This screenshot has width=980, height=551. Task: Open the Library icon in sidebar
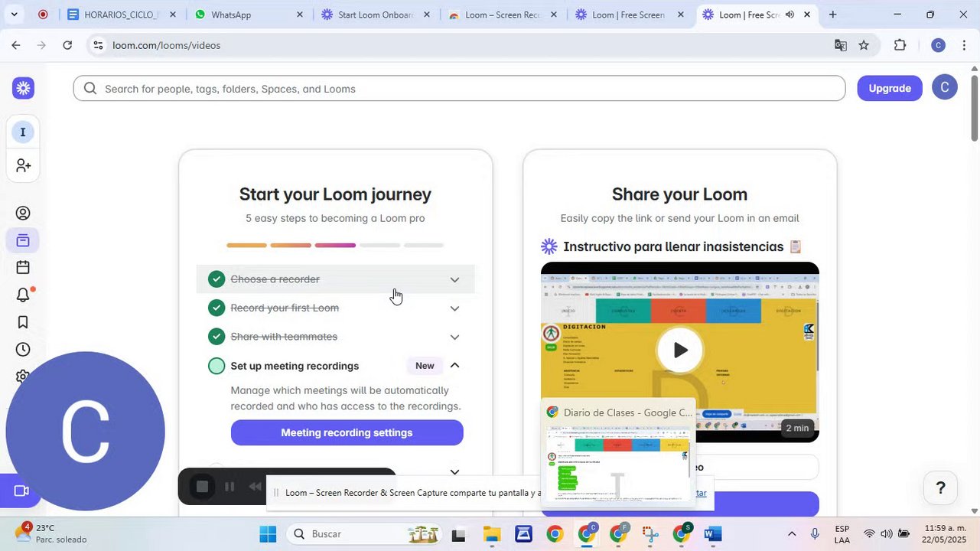[23, 240]
